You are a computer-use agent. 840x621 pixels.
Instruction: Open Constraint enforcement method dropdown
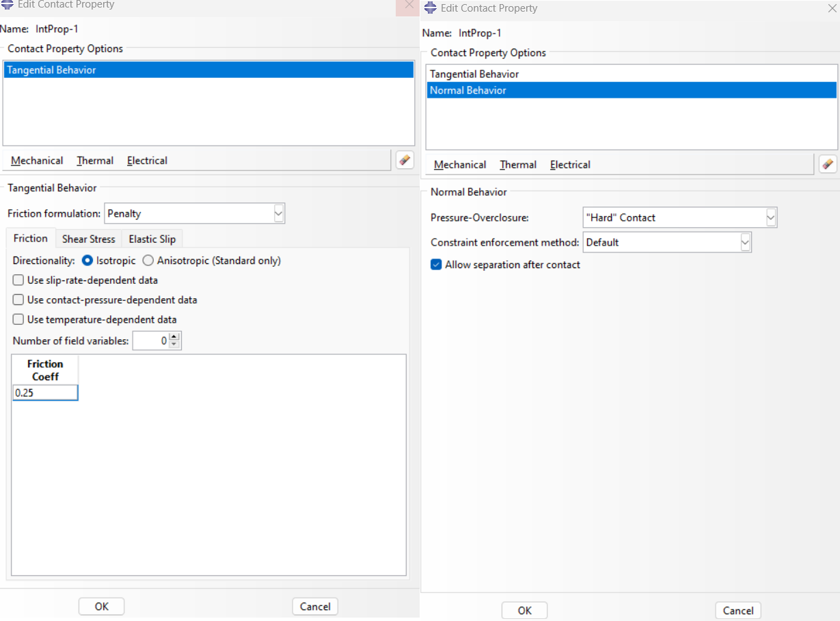pos(745,242)
